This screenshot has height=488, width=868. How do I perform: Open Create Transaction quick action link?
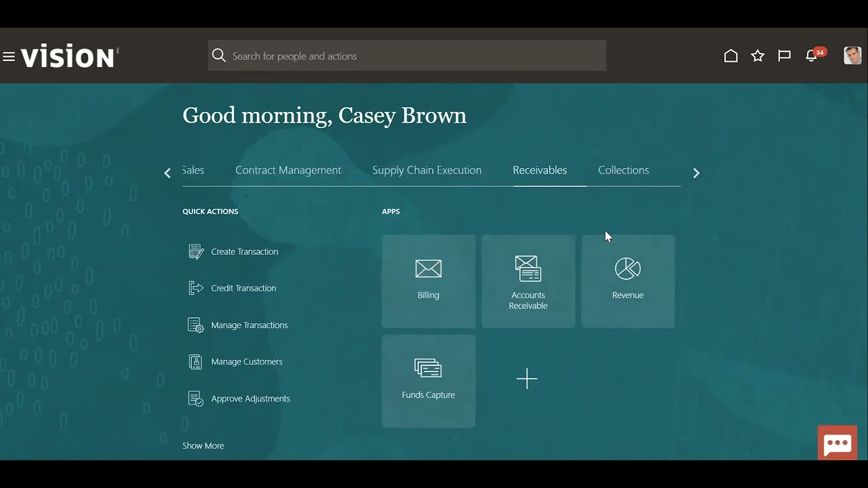coord(245,251)
